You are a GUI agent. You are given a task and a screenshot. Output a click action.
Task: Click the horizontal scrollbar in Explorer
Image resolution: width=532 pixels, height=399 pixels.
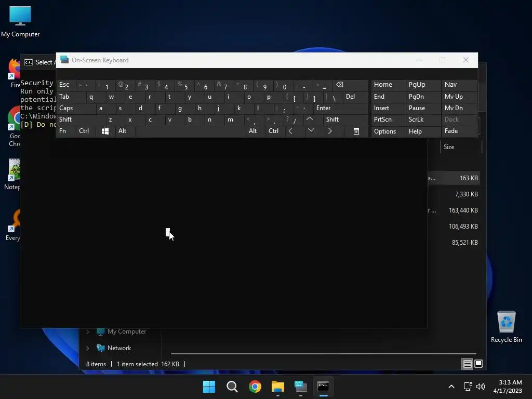tap(323, 354)
